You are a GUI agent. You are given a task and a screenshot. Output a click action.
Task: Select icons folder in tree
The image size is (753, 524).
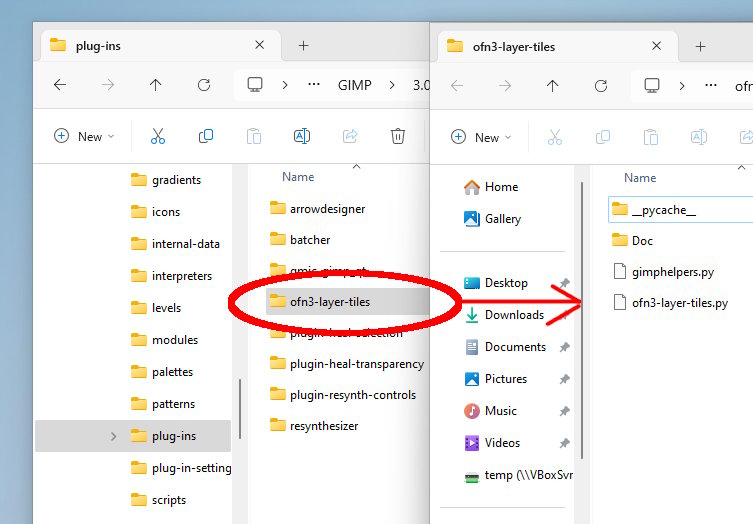(x=156, y=212)
